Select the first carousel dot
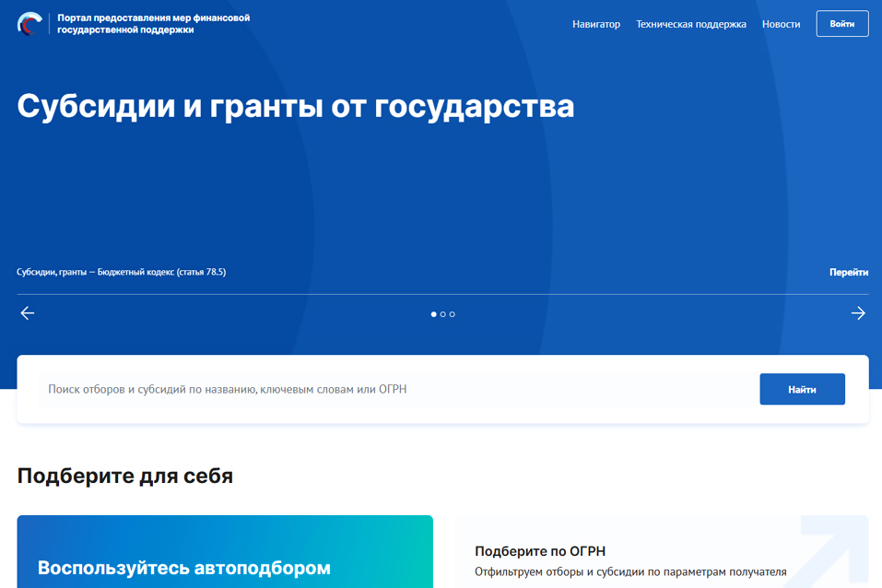Image resolution: width=882 pixels, height=588 pixels. [x=432, y=313]
